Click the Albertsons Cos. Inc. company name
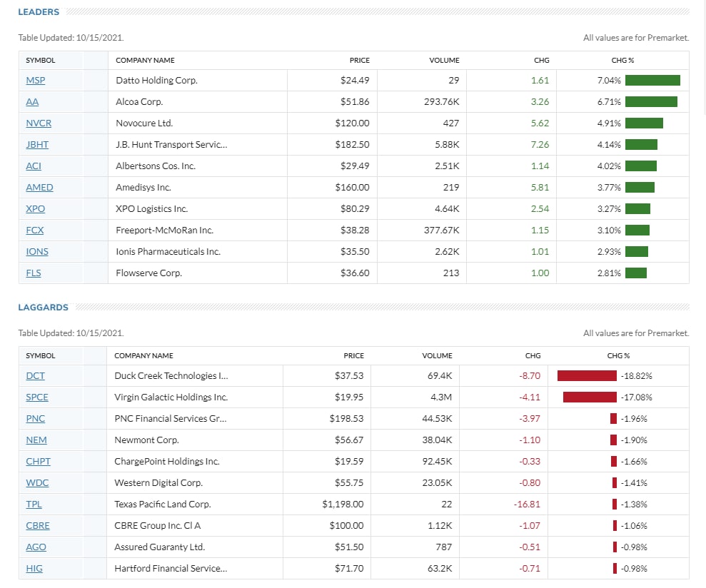This screenshot has height=588, width=706. (156, 166)
